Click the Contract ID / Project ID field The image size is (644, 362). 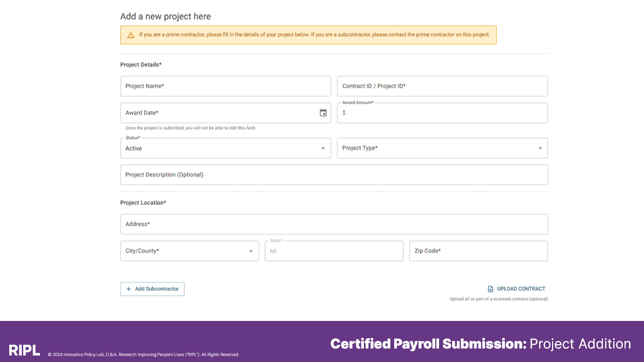[x=442, y=86]
